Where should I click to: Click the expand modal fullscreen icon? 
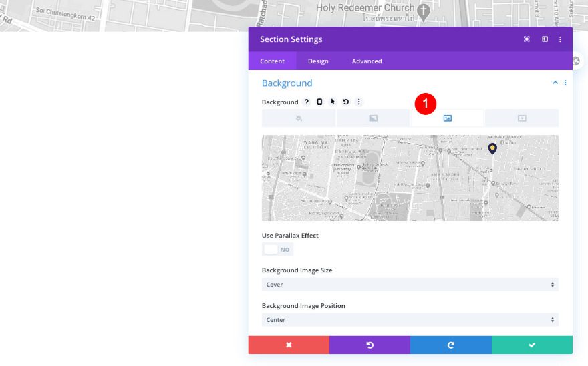point(527,39)
